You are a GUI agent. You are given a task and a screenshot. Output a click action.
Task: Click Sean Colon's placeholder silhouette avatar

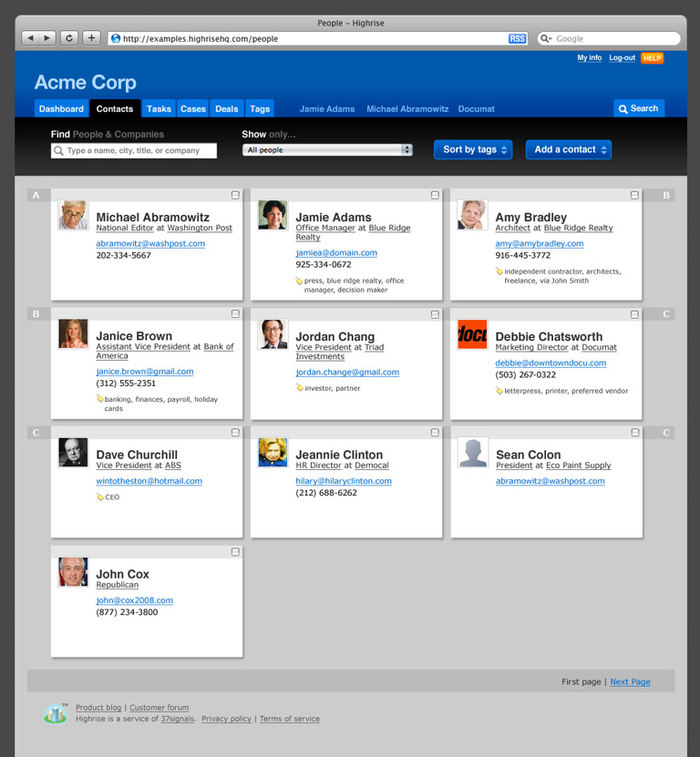coord(473,453)
